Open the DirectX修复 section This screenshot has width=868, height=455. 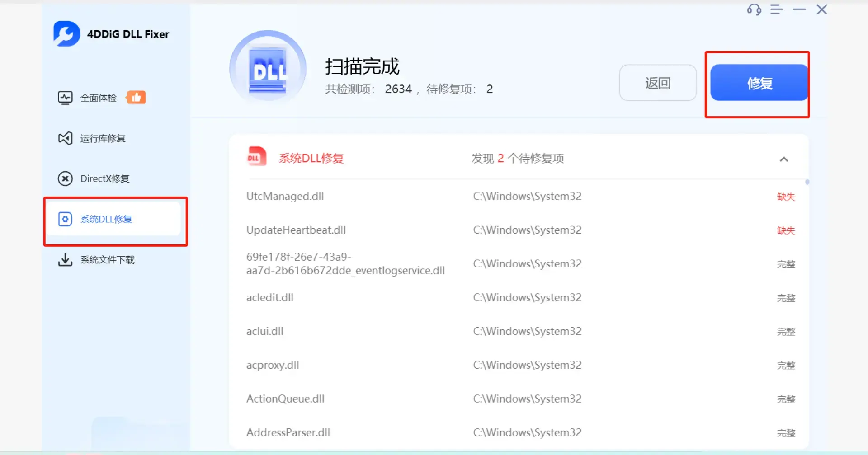104,178
